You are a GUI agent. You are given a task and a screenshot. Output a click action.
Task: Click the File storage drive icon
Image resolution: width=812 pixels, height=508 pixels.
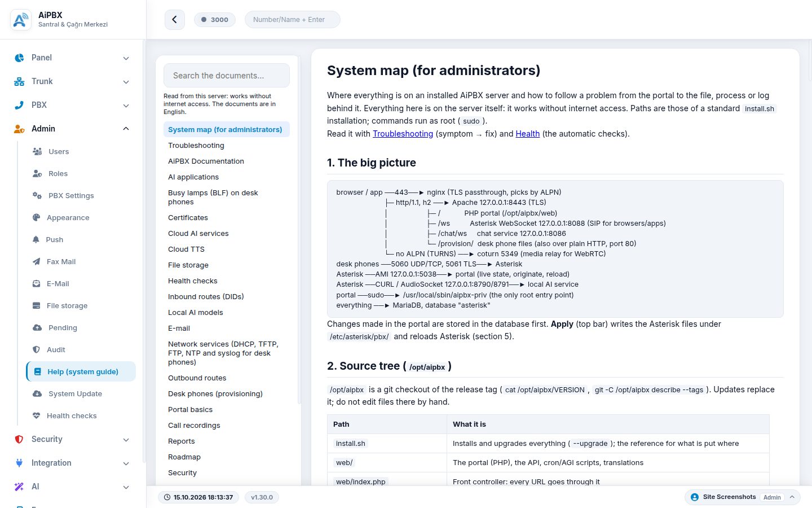(37, 305)
